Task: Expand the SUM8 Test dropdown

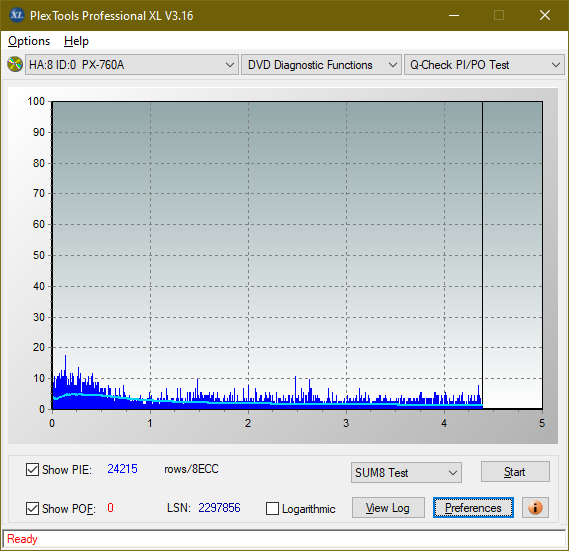Action: pos(406,473)
